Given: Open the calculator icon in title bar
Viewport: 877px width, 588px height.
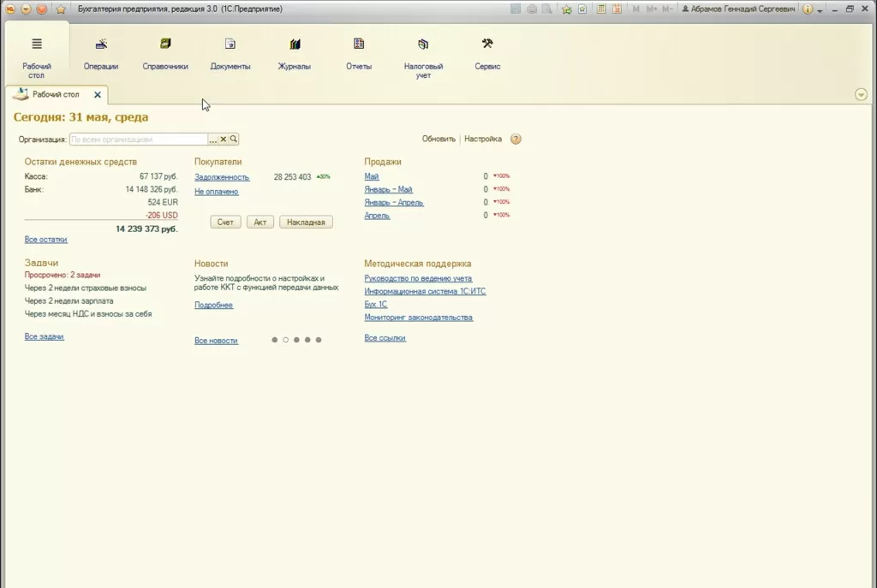Looking at the screenshot, I should [x=601, y=9].
